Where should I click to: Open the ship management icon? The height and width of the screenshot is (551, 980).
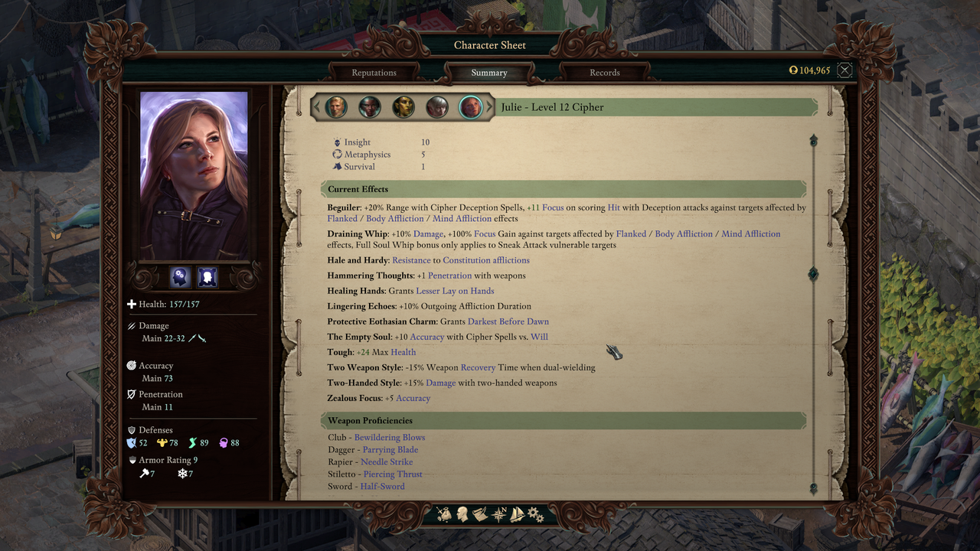pos(518,514)
